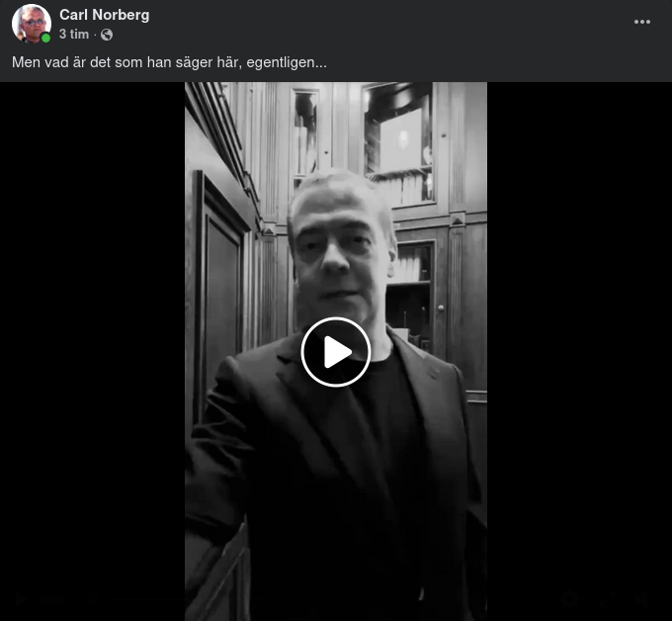This screenshot has height=621, width=672.
Task: Open the video settings gear icon
Action: click(570, 598)
